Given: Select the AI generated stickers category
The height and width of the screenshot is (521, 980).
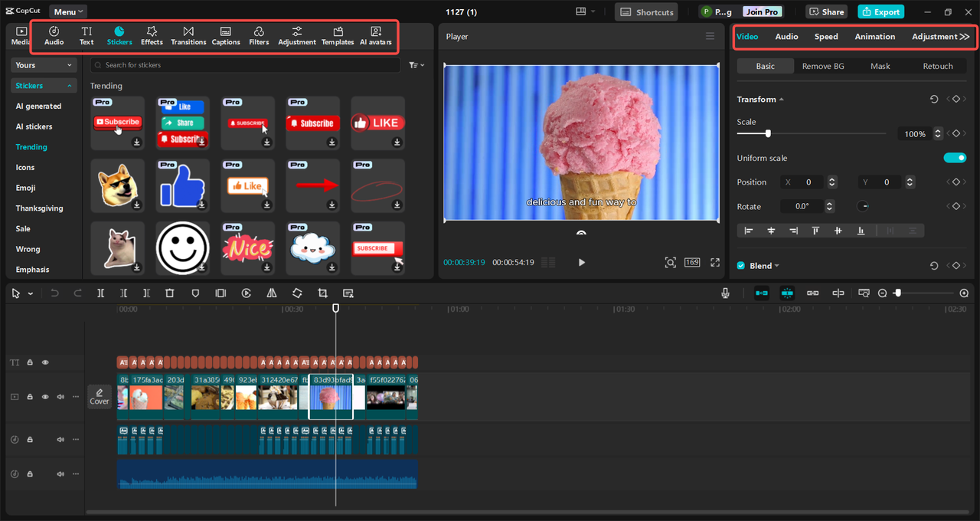Looking at the screenshot, I should tap(39, 106).
